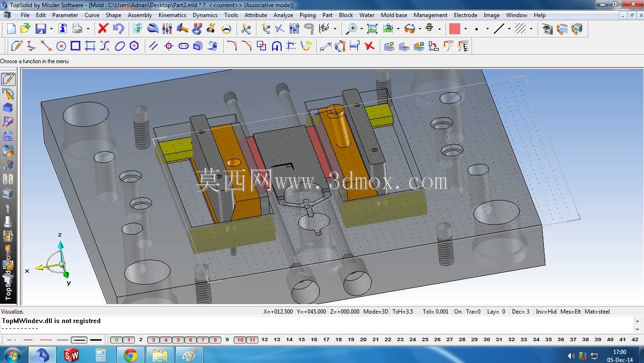Image resolution: width=644 pixels, height=363 pixels.
Task: Select layer 42 in the layer bar
Action: [x=635, y=340]
